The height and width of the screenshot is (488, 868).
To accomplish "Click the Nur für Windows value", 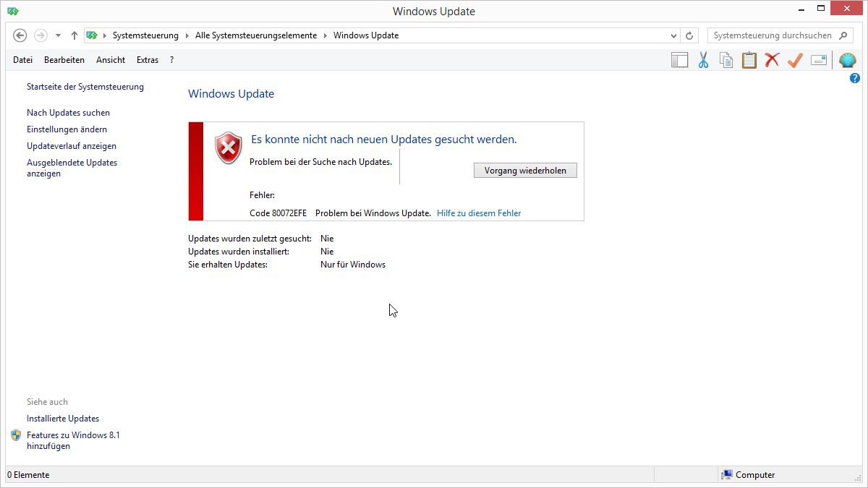I will 353,265.
